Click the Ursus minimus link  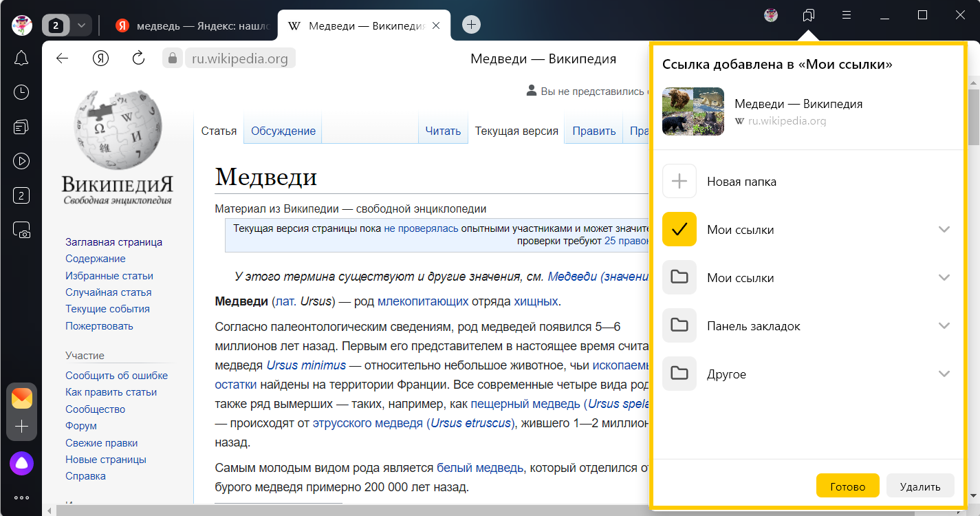click(x=306, y=365)
